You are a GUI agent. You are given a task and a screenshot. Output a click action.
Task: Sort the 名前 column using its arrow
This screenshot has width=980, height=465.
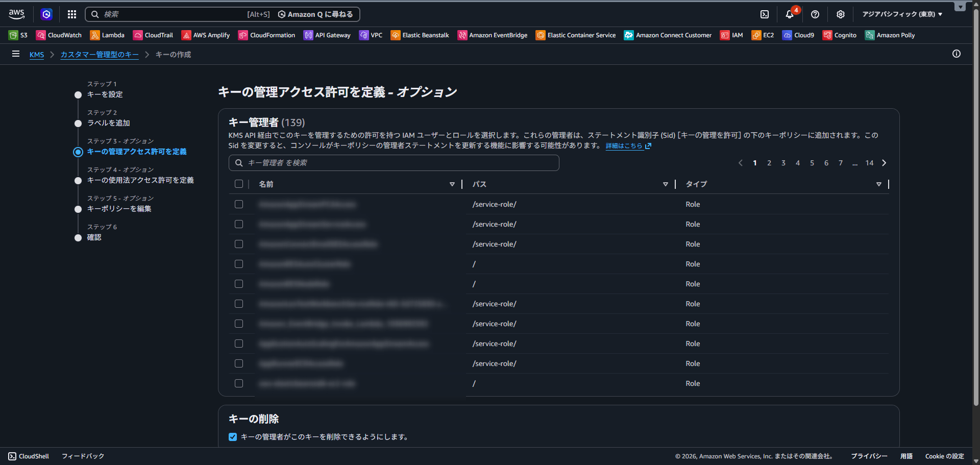pyautogui.click(x=452, y=184)
